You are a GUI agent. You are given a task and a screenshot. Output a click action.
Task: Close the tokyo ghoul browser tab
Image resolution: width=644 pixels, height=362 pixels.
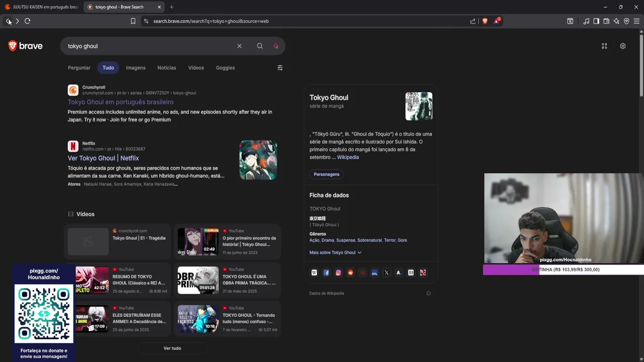tap(159, 7)
